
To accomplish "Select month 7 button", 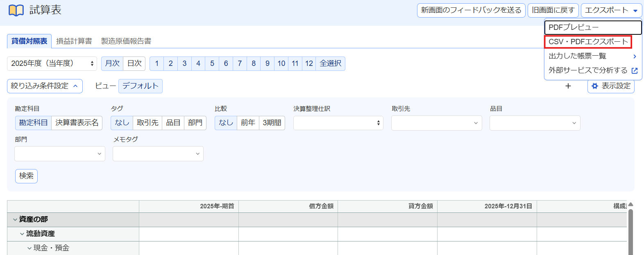I will 240,63.
